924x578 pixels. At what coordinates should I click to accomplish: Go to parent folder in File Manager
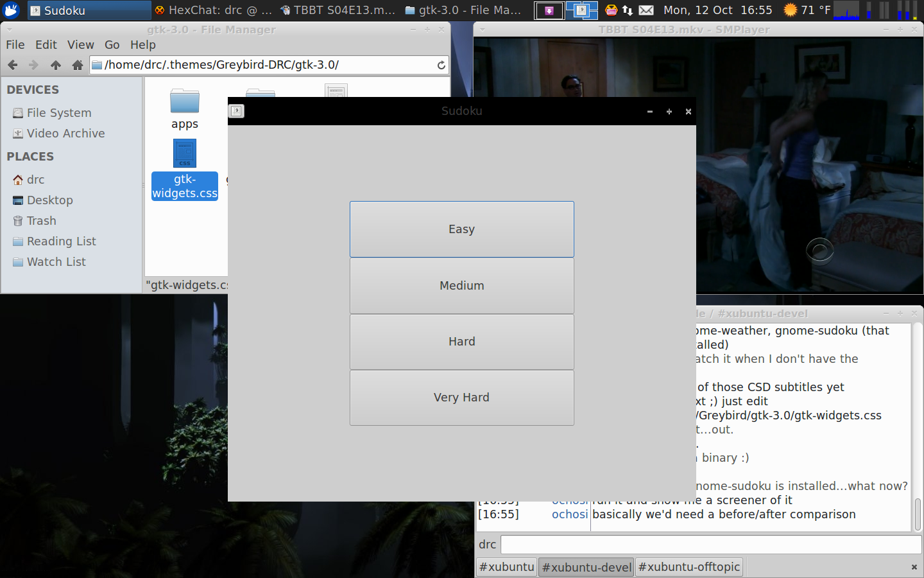(x=56, y=65)
